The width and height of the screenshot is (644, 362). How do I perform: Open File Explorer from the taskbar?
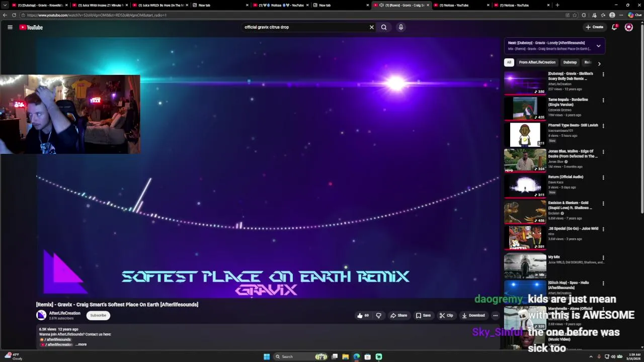pos(346,356)
